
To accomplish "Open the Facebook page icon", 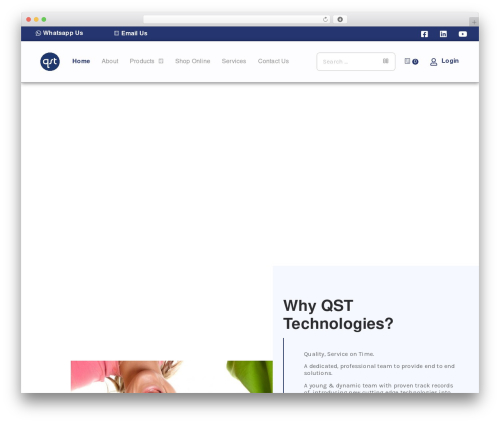I will (x=424, y=34).
